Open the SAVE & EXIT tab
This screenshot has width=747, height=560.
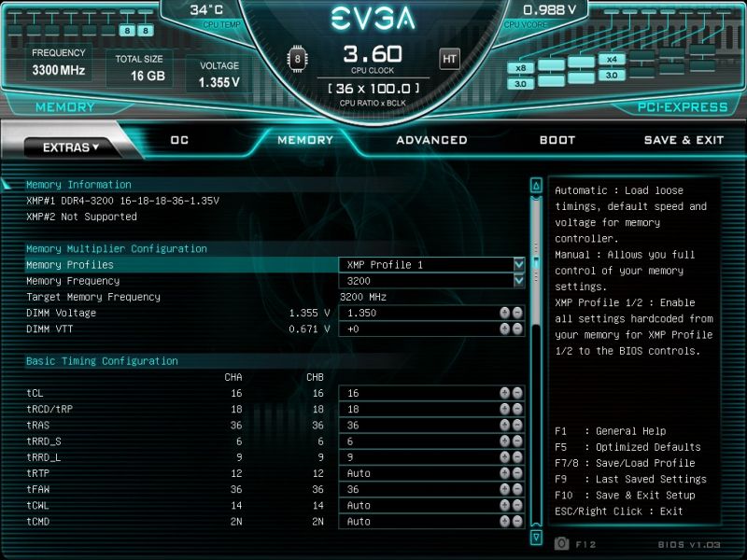[684, 140]
